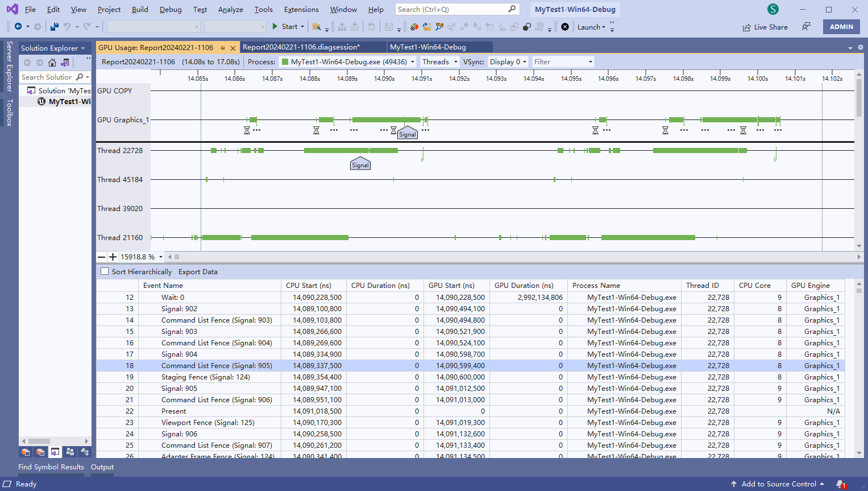Viewport: 868px width, 491px height.
Task: Click first tab icon below Solution Explorer
Action: pyautogui.click(x=26, y=452)
